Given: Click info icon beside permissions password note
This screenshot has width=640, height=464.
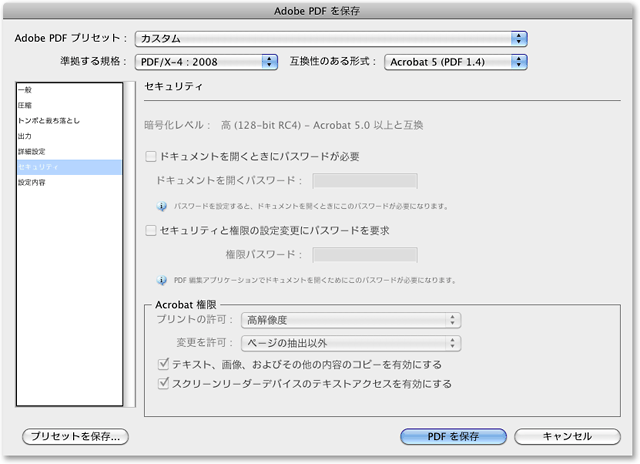Looking at the screenshot, I should [x=162, y=279].
